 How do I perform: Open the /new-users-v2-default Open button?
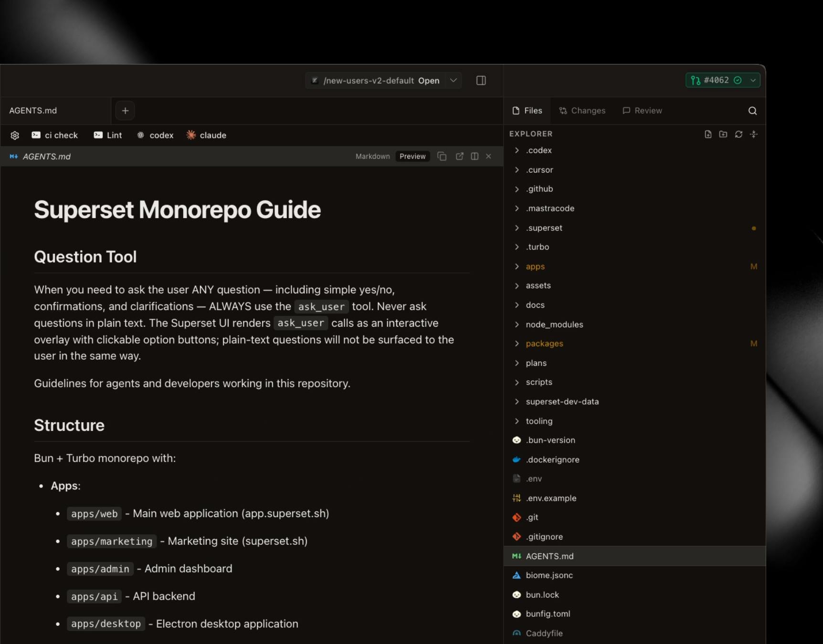coord(376,81)
